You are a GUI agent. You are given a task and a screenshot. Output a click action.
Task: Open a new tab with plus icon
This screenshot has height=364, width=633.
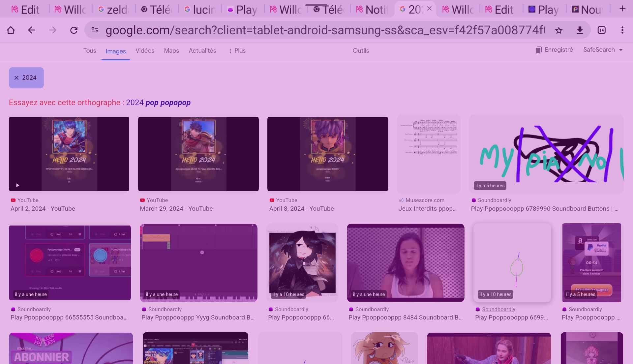[622, 9]
